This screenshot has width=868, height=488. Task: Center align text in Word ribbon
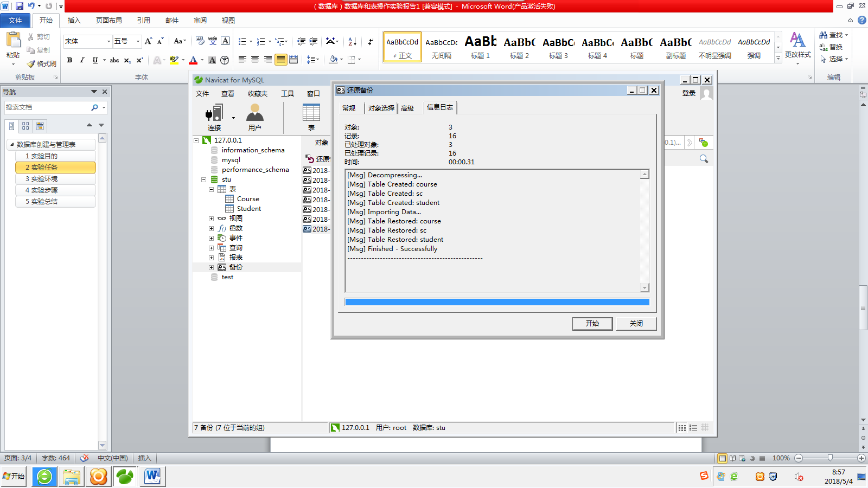[x=255, y=60]
